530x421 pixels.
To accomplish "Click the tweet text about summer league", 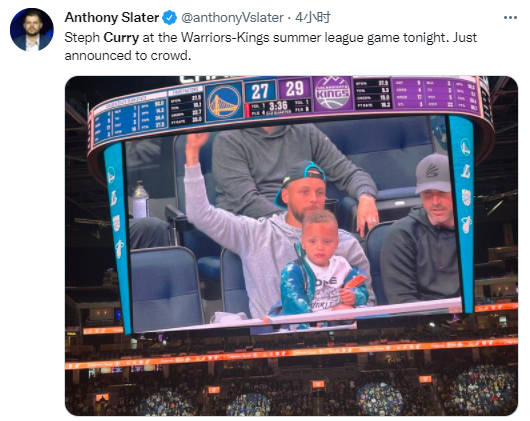I will pyautogui.click(x=270, y=46).
